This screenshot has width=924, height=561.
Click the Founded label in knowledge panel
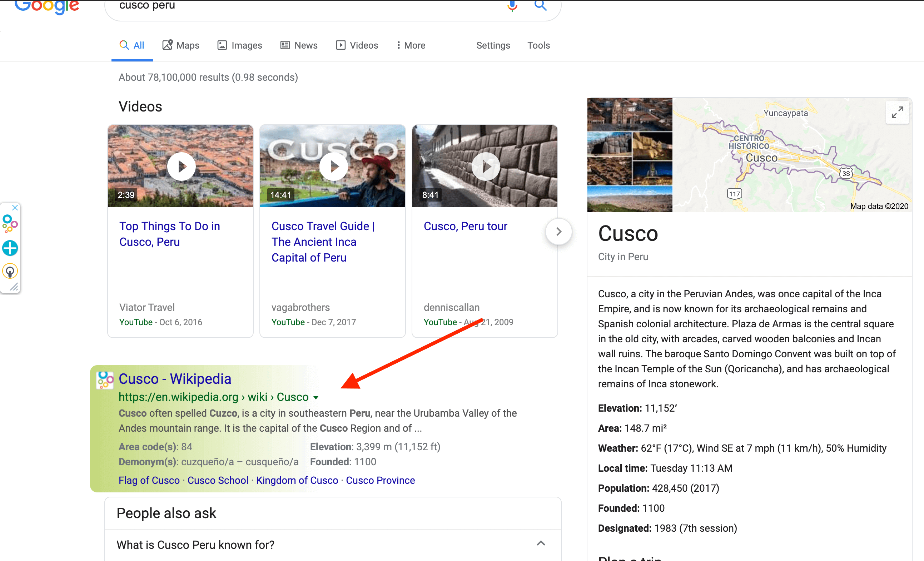pyautogui.click(x=619, y=508)
